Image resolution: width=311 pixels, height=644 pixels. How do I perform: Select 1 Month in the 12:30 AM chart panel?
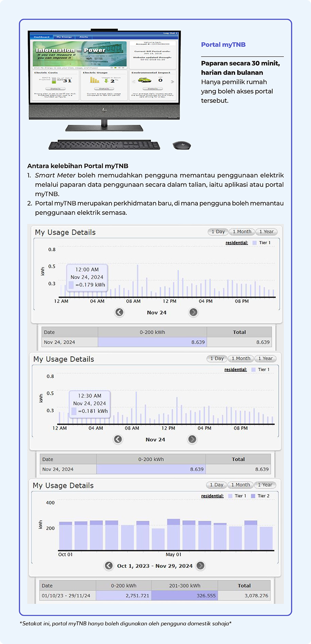point(241,358)
